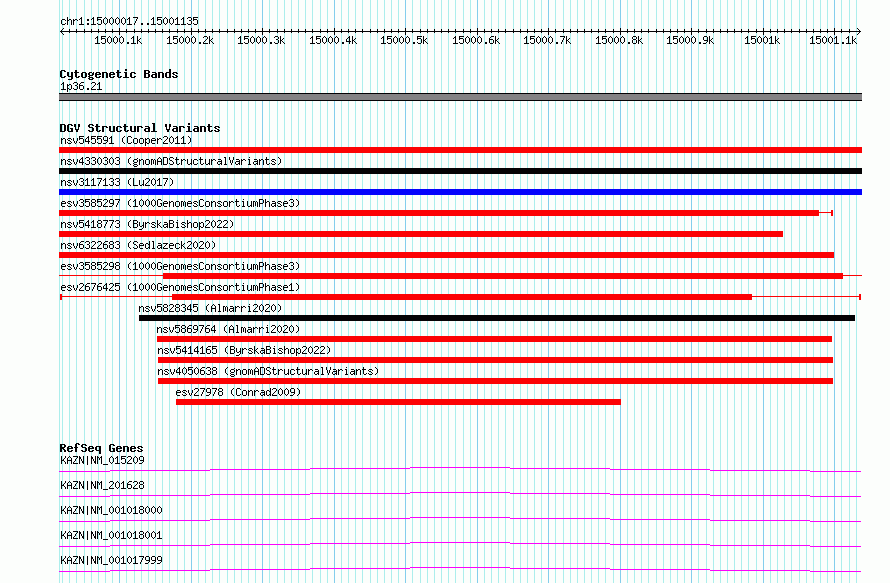Click the 15001k ruler tick label
890x583 pixels.
tap(762, 40)
